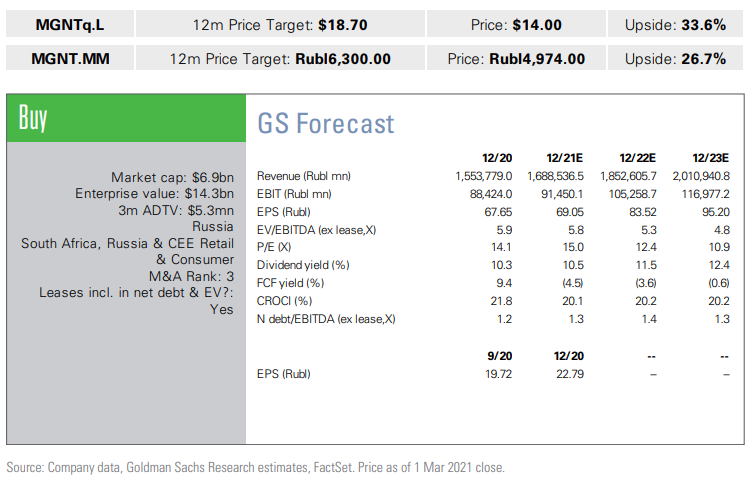Select the 12/23E column header
The height and width of the screenshot is (484, 752).
coord(710,158)
